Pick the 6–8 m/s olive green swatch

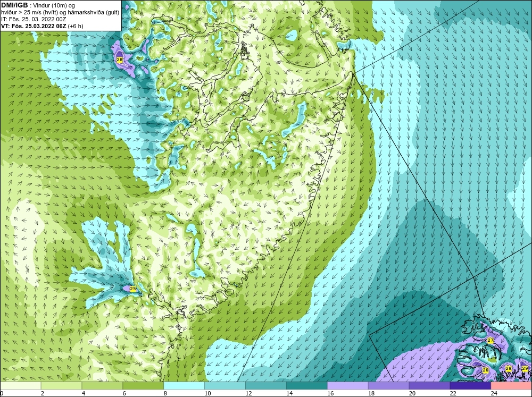[x=143, y=385]
